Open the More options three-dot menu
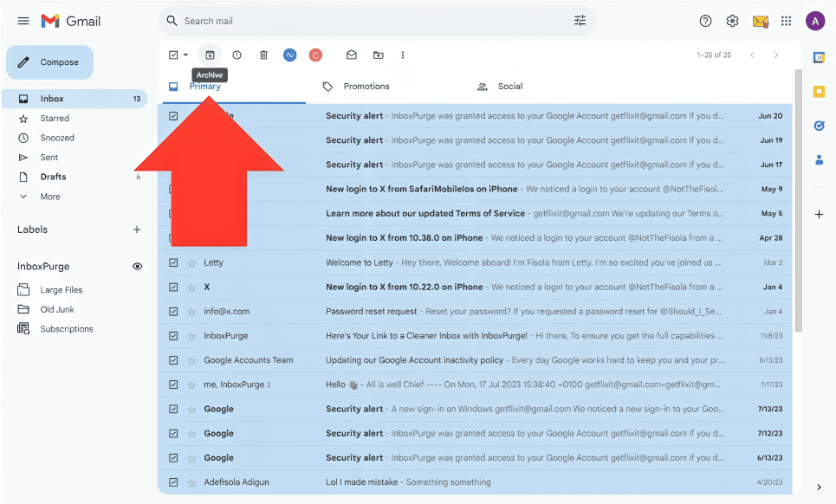 (x=403, y=55)
